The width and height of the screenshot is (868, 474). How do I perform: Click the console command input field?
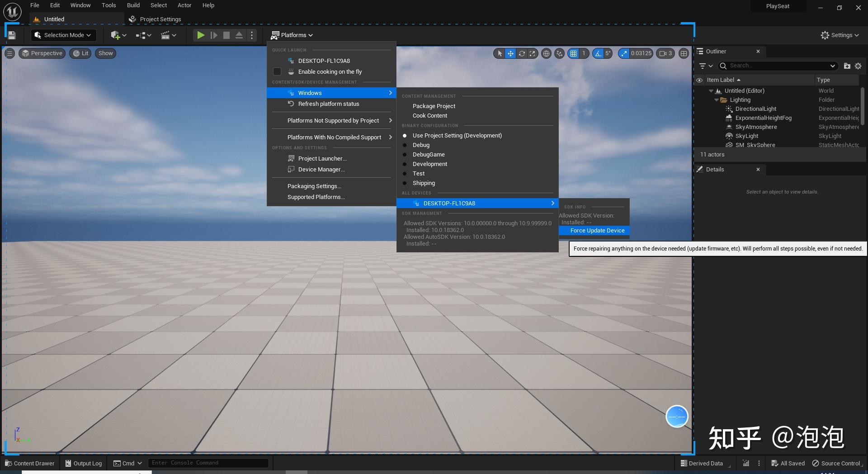[208, 463]
